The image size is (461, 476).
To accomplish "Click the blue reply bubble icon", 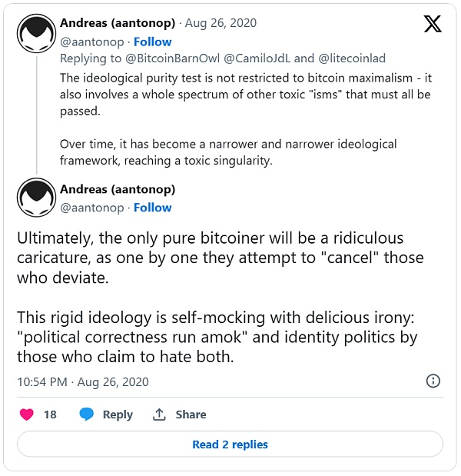I will [87, 414].
